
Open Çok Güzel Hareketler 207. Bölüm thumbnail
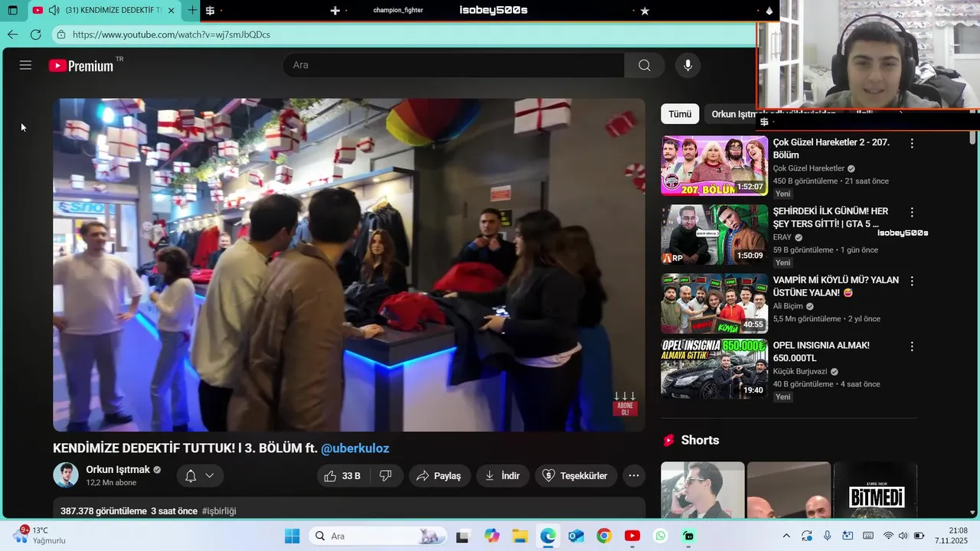click(714, 165)
